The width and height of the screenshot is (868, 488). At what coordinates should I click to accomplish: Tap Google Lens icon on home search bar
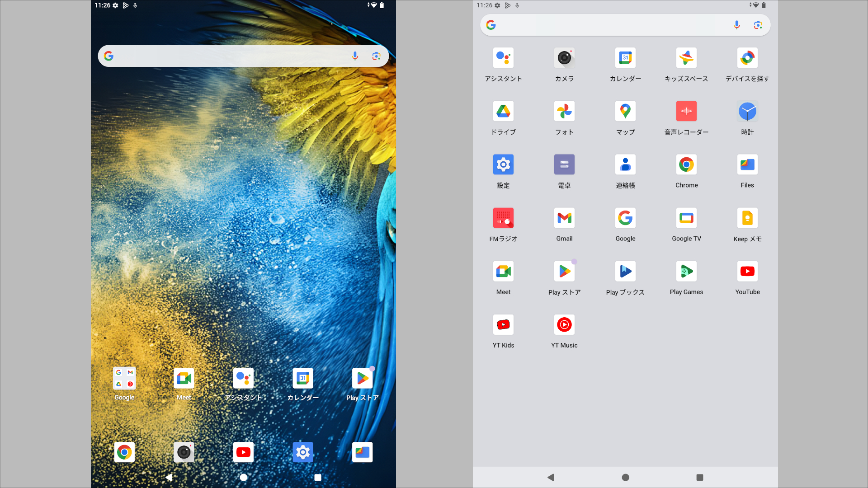click(x=376, y=56)
